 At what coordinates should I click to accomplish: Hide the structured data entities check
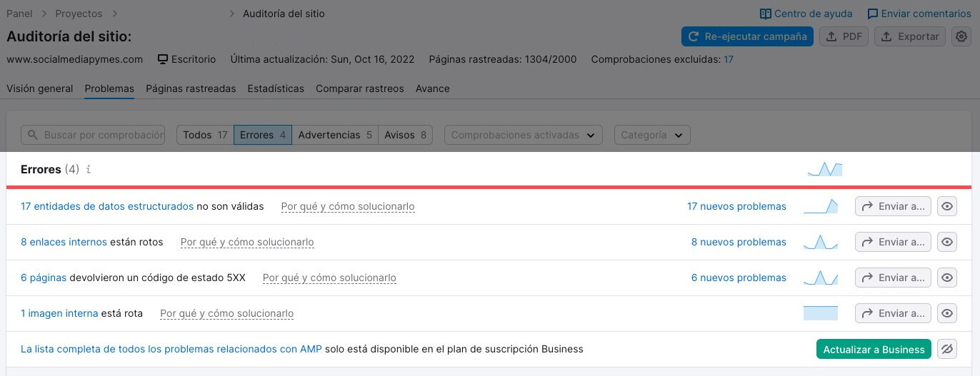point(947,206)
